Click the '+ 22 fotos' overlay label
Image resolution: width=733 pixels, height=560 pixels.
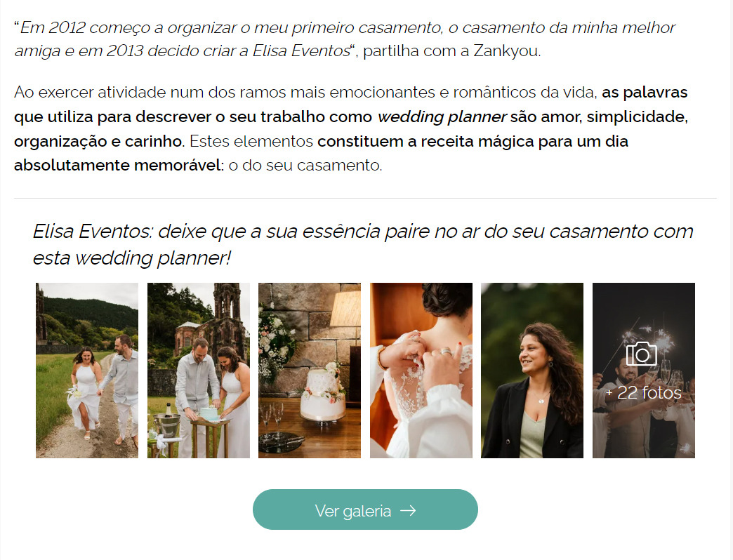coord(644,393)
